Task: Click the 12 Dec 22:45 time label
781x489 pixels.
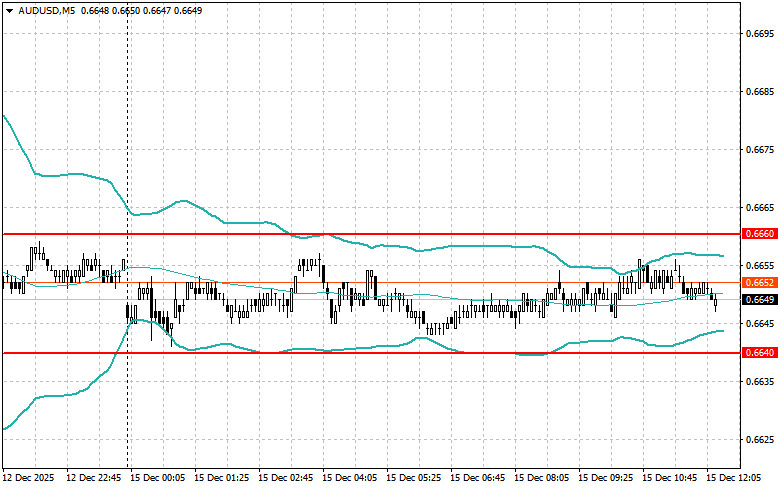Action: [x=94, y=478]
